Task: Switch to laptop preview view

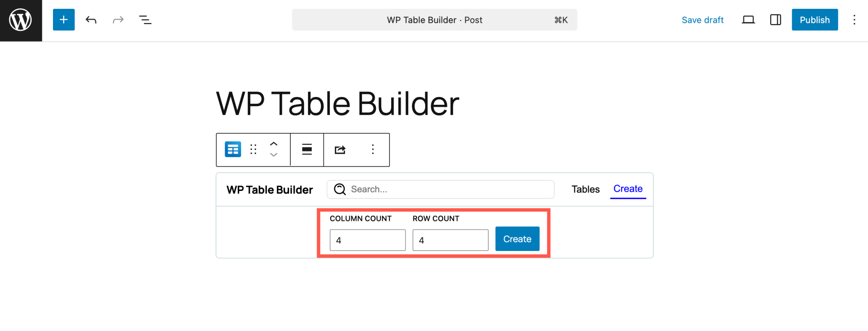Action: coord(748,20)
